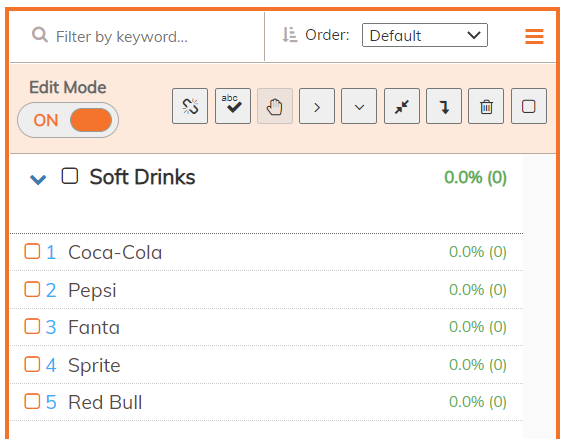Tick the Coca-Cola checkbox
565x439 pixels.
click(32, 251)
